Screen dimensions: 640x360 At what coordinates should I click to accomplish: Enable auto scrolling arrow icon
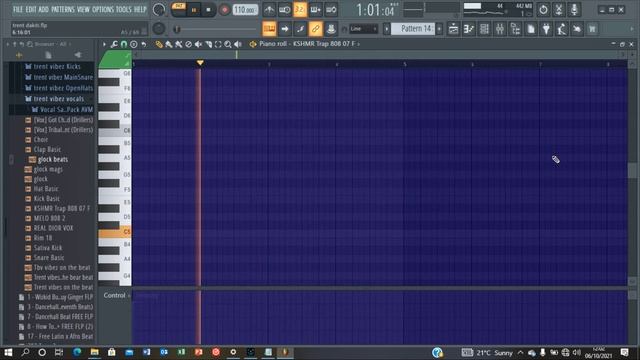coord(285,29)
